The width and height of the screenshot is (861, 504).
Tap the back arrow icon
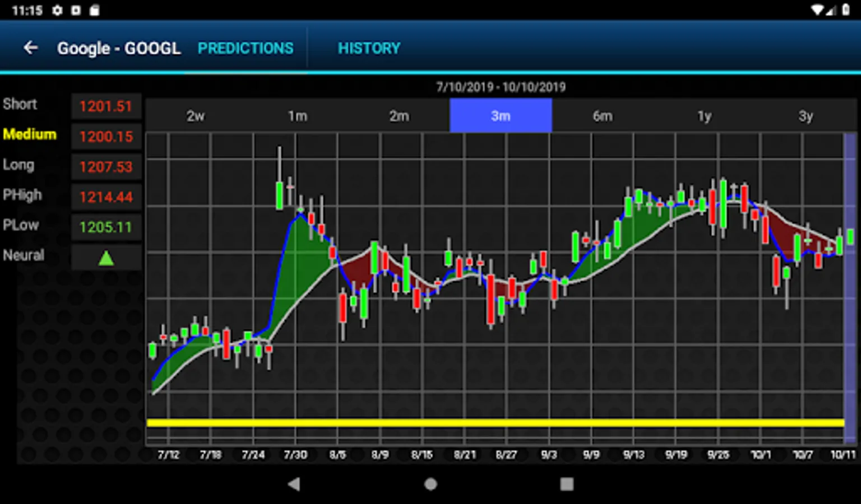(30, 48)
